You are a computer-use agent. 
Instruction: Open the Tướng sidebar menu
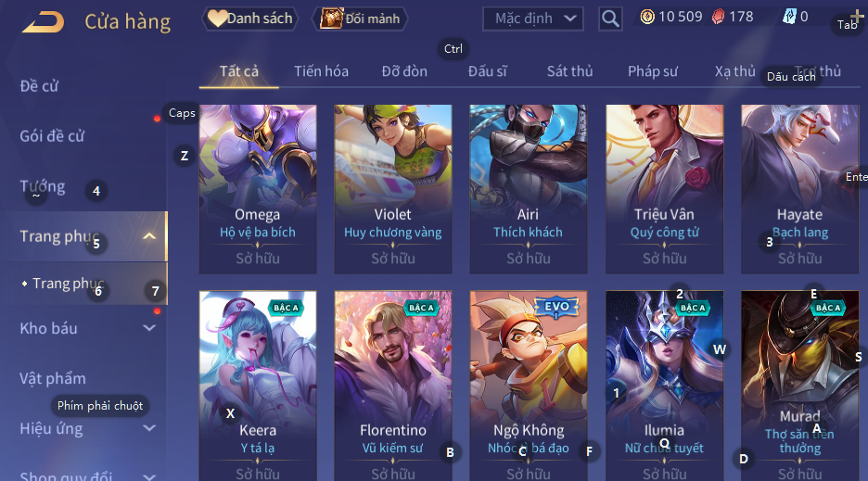[43, 186]
